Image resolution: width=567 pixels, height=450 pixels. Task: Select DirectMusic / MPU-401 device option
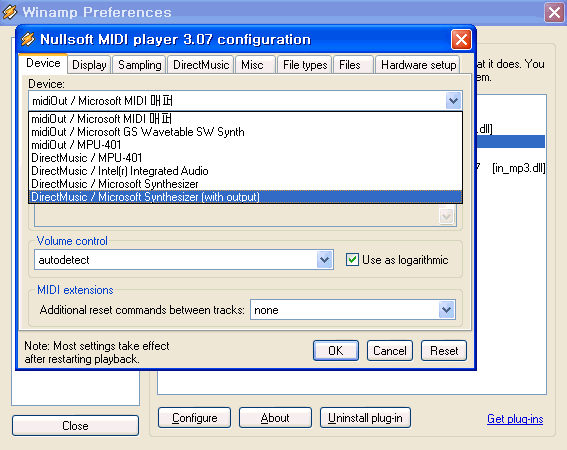245,158
